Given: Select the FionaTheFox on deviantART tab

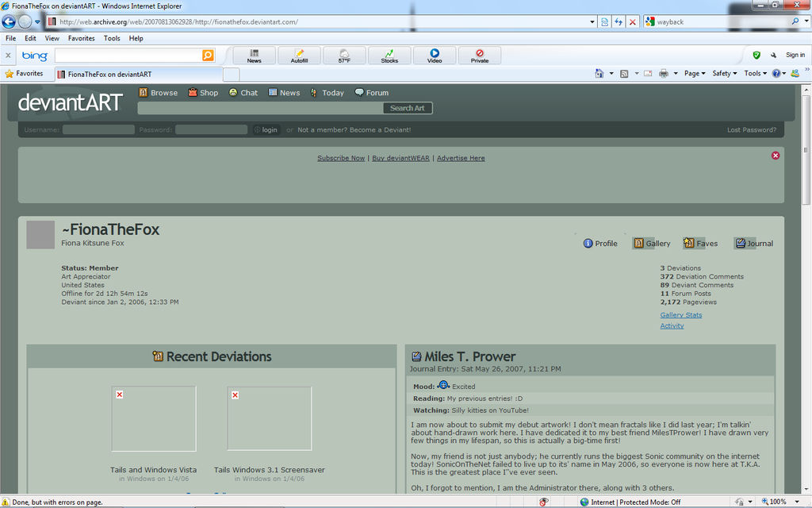Looking at the screenshot, I should click(x=138, y=74).
